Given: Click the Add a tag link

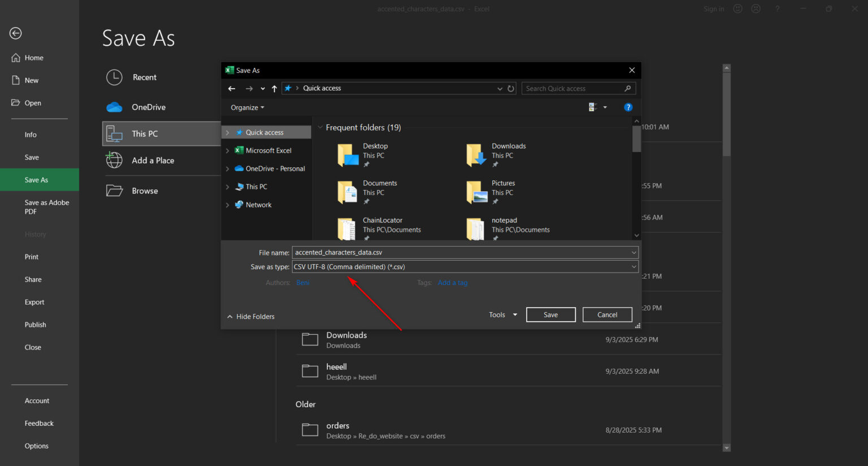Looking at the screenshot, I should (452, 283).
